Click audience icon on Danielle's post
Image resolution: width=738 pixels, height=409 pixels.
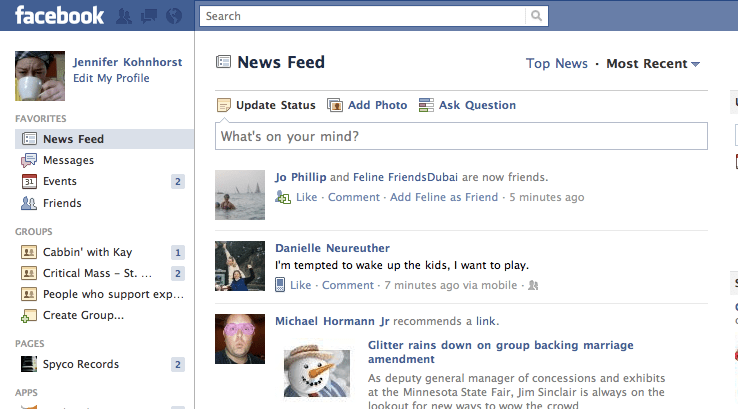533,285
